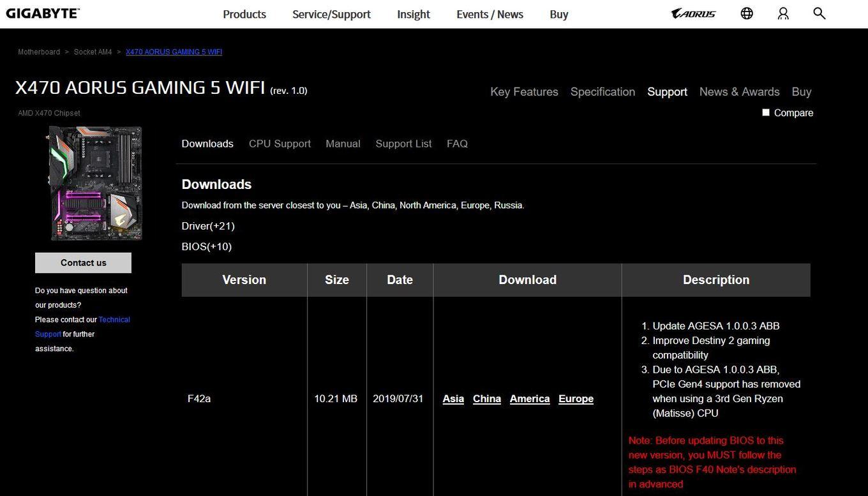Expand the Driver(+21) section

[208, 226]
